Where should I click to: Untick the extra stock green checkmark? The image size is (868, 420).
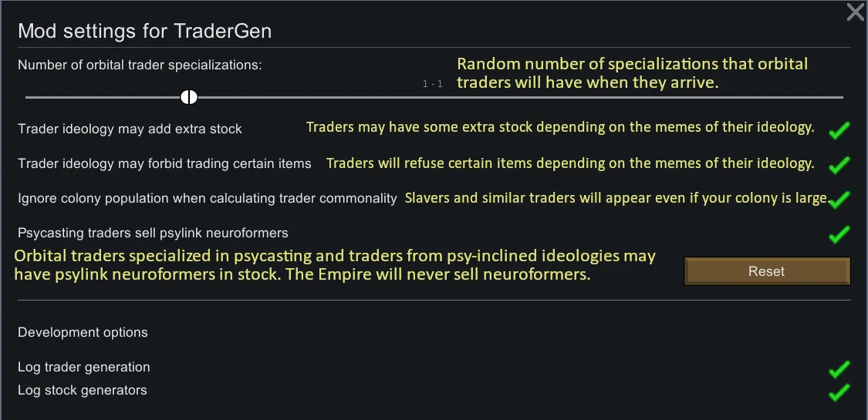839,129
